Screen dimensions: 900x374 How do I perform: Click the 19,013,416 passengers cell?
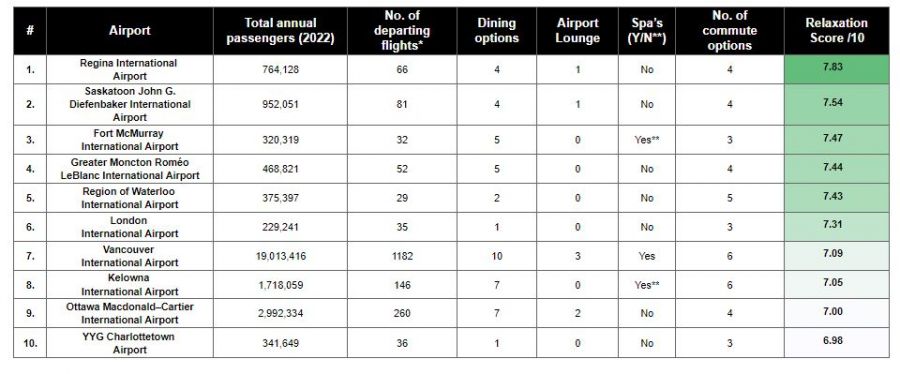[x=280, y=256]
